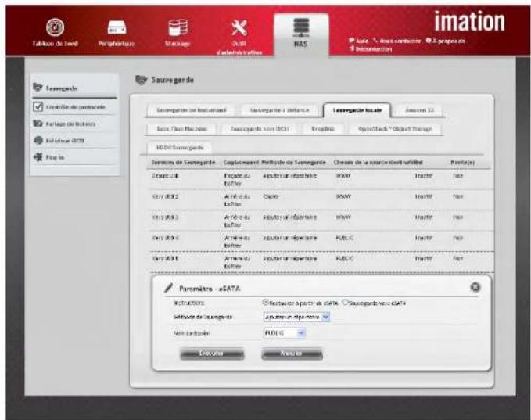Open the Méthode de sauvegarde dropdown
This screenshot has width=531, height=420.
tap(296, 317)
